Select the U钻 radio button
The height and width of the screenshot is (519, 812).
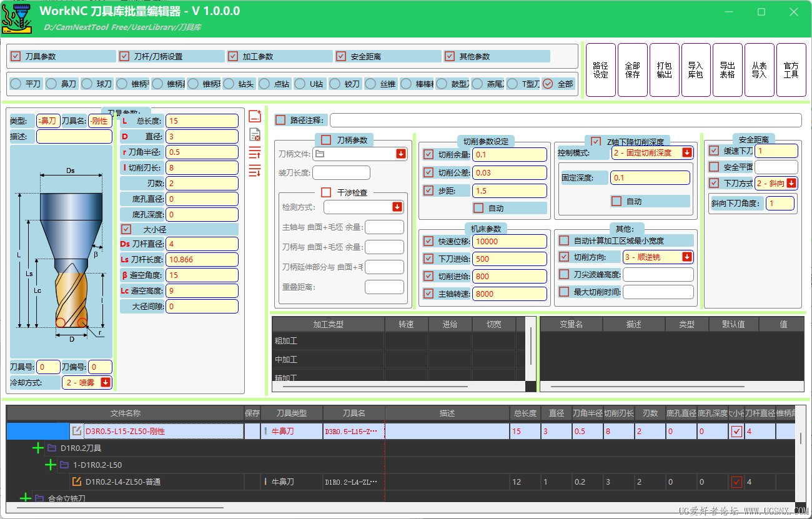click(300, 84)
